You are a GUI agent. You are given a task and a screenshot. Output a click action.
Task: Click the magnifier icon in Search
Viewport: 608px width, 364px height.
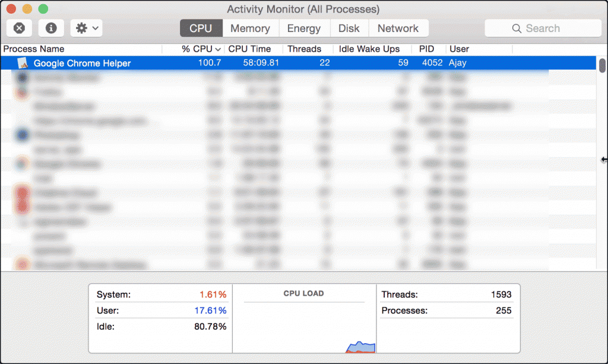point(517,29)
